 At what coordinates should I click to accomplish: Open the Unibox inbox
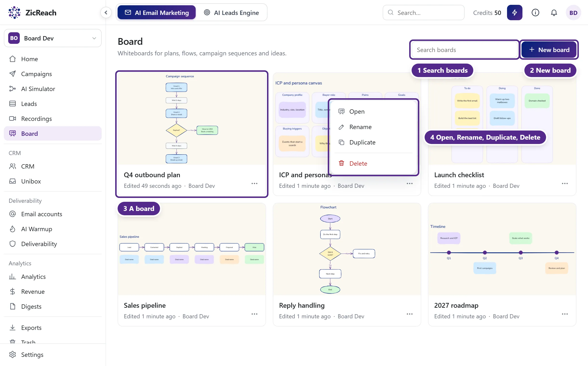point(53,181)
